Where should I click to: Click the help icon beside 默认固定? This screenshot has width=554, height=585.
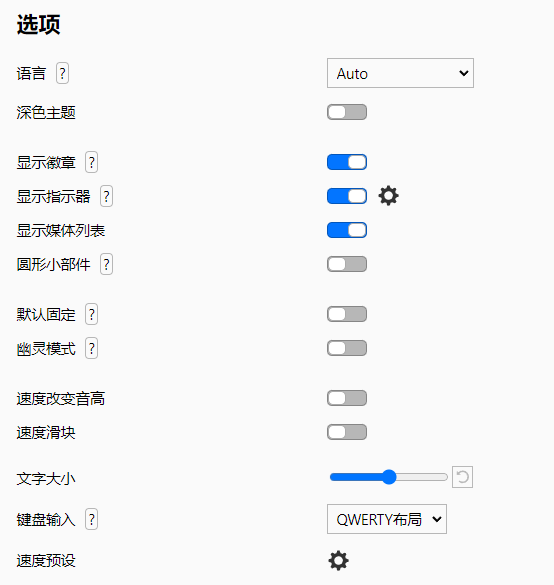coord(91,314)
